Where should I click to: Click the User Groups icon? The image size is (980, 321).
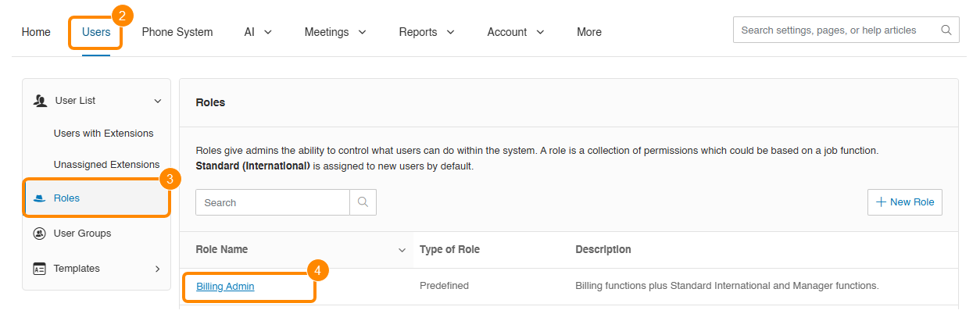(39, 234)
